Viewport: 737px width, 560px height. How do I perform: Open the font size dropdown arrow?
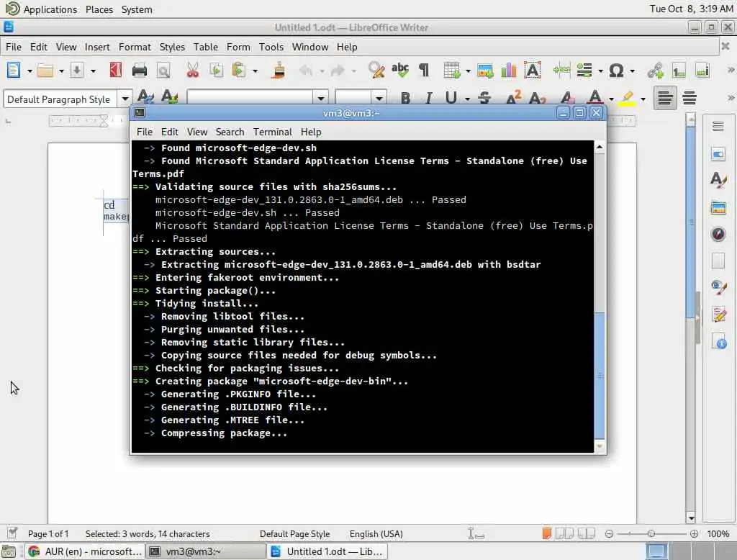[x=379, y=99]
